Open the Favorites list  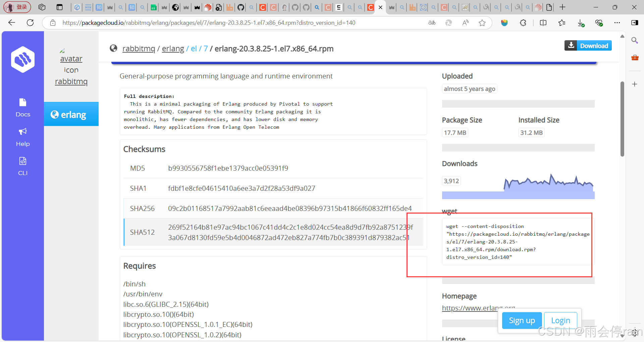(x=562, y=23)
